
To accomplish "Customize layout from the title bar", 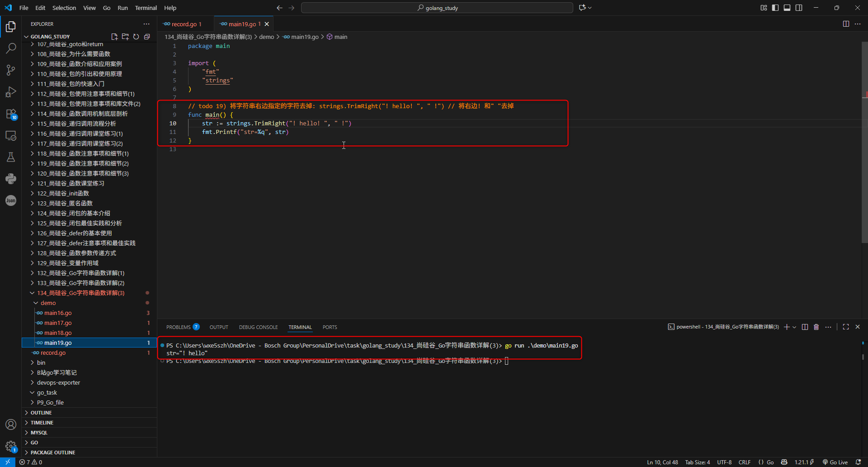I will coord(764,8).
